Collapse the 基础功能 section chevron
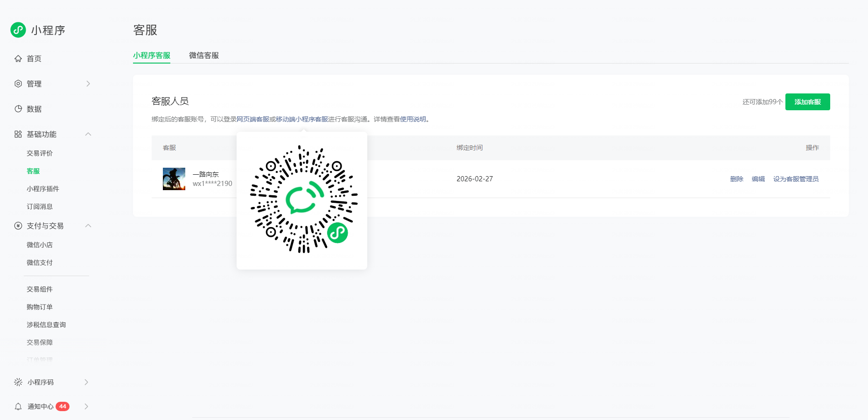868x420 pixels. pyautogui.click(x=88, y=134)
